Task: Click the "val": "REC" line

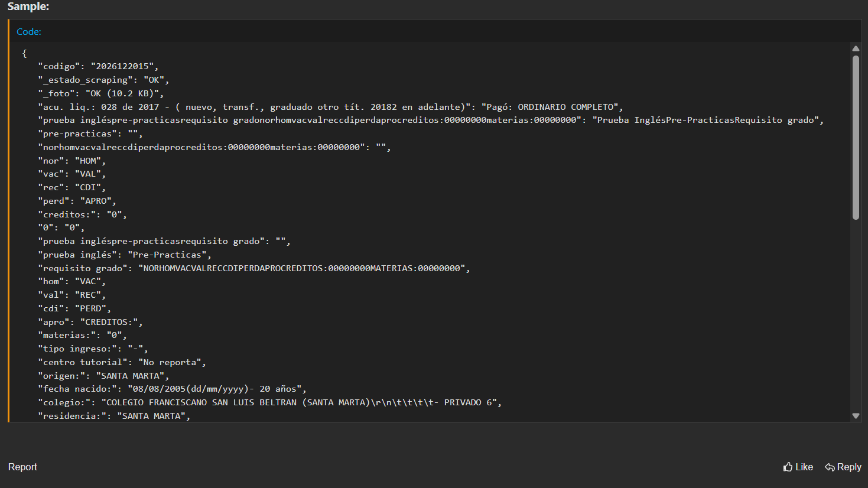Action: pos(72,295)
